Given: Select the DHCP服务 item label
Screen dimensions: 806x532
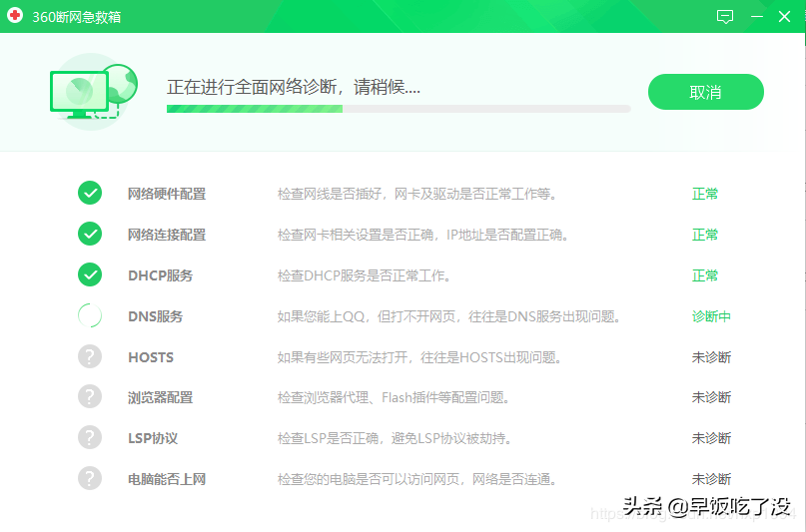Looking at the screenshot, I should click(x=161, y=275).
